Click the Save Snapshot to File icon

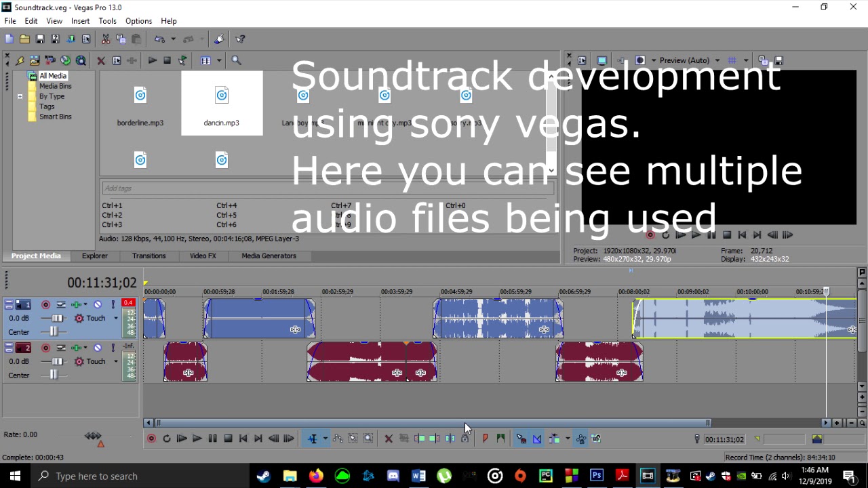pos(778,60)
